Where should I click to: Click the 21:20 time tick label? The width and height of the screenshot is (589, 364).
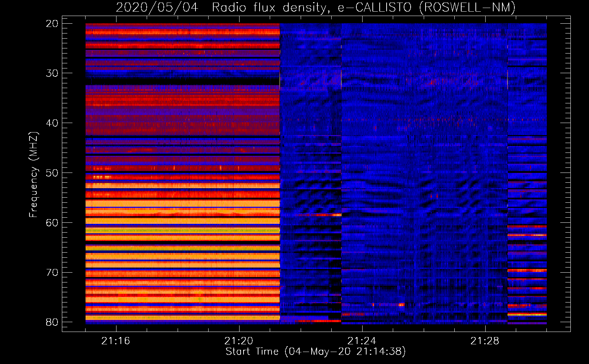[239, 341]
